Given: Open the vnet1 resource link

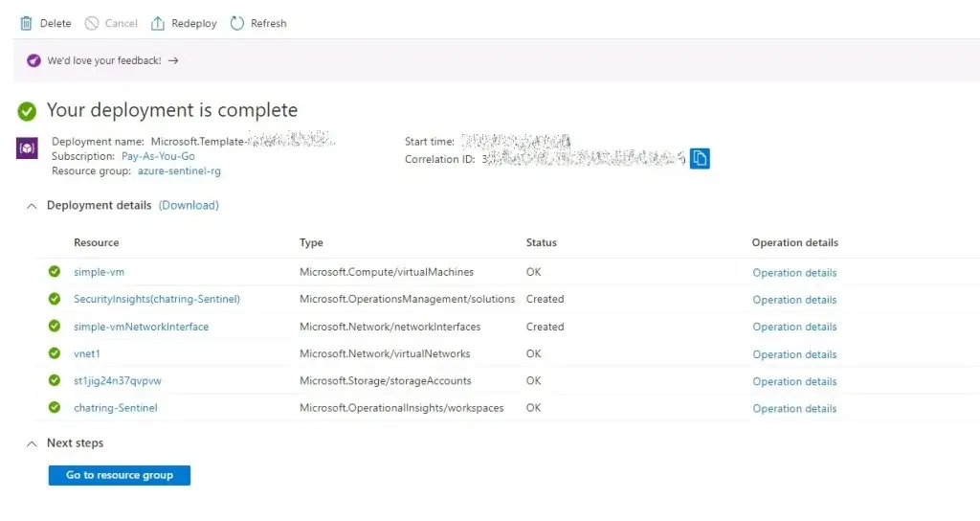Looking at the screenshot, I should pyautogui.click(x=87, y=353).
